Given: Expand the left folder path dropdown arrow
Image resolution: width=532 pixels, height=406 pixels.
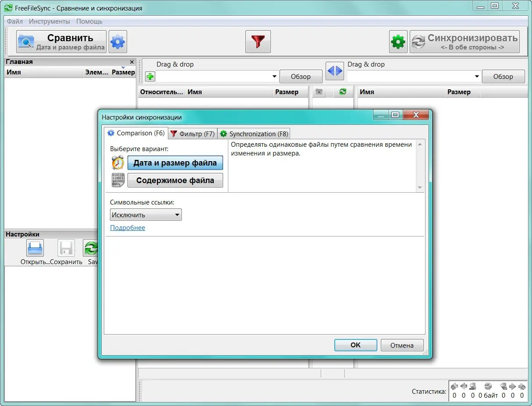Looking at the screenshot, I should [x=274, y=77].
